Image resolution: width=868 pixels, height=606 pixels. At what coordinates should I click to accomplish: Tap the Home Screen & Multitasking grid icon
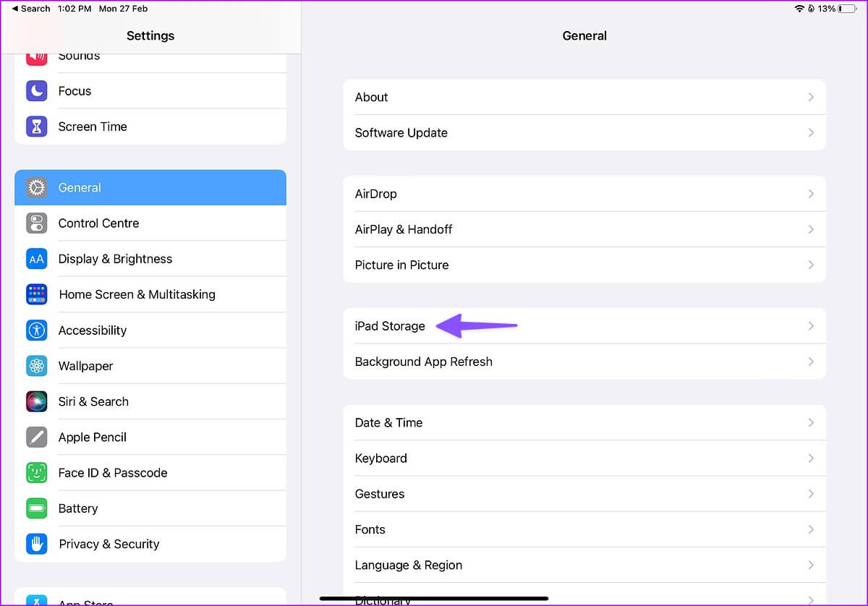(x=37, y=294)
